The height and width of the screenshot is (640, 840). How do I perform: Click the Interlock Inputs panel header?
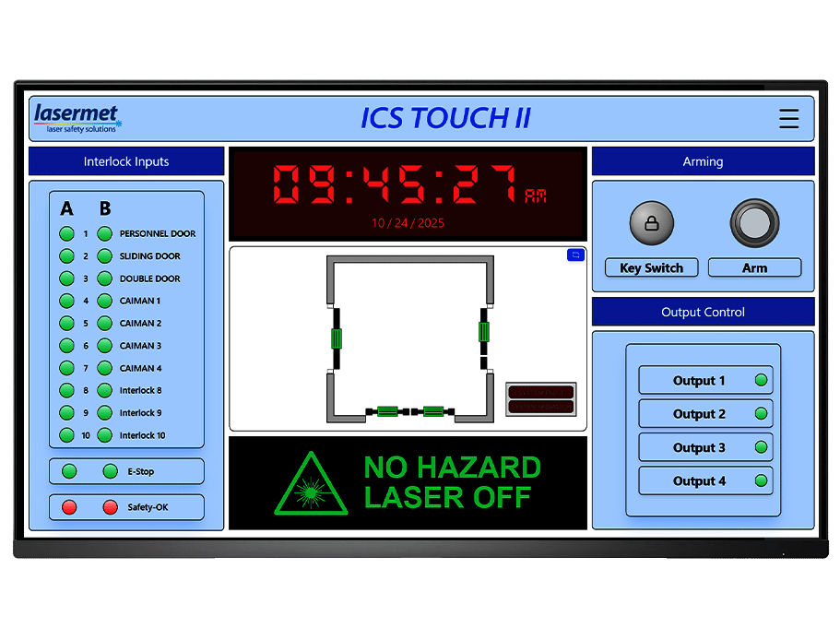[126, 161]
